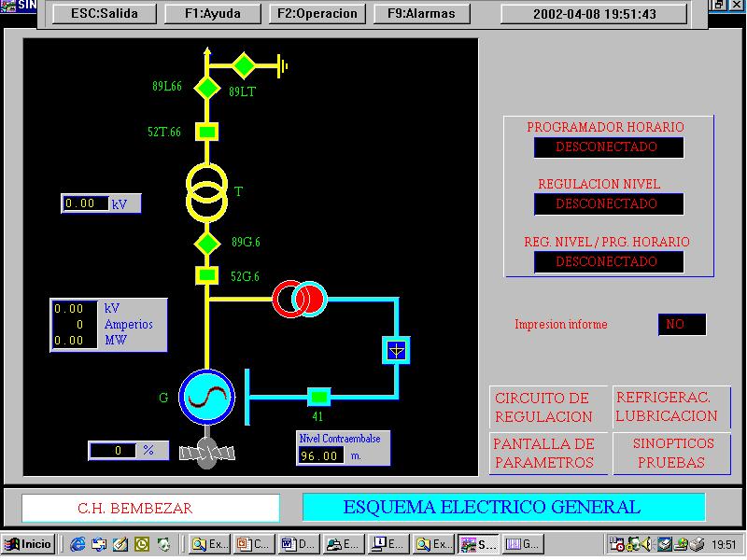Select the main transformer T symbol
747x560 pixels.
coord(207,189)
